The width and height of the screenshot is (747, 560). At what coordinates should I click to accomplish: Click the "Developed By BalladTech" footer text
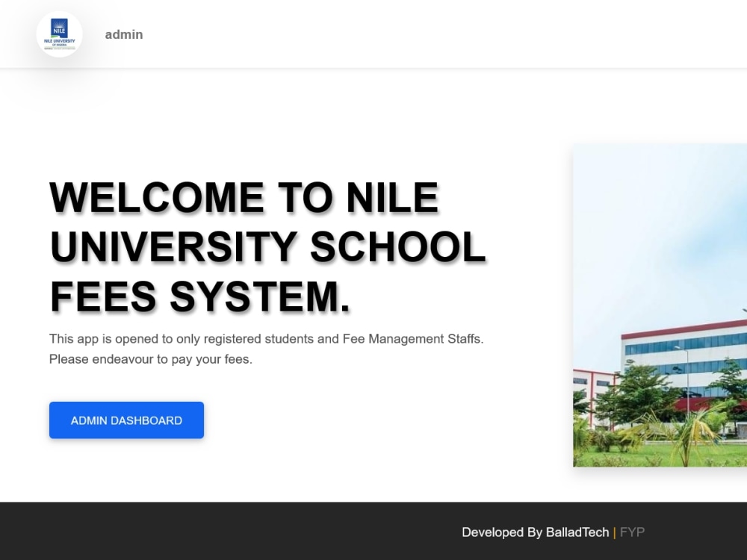(x=536, y=532)
